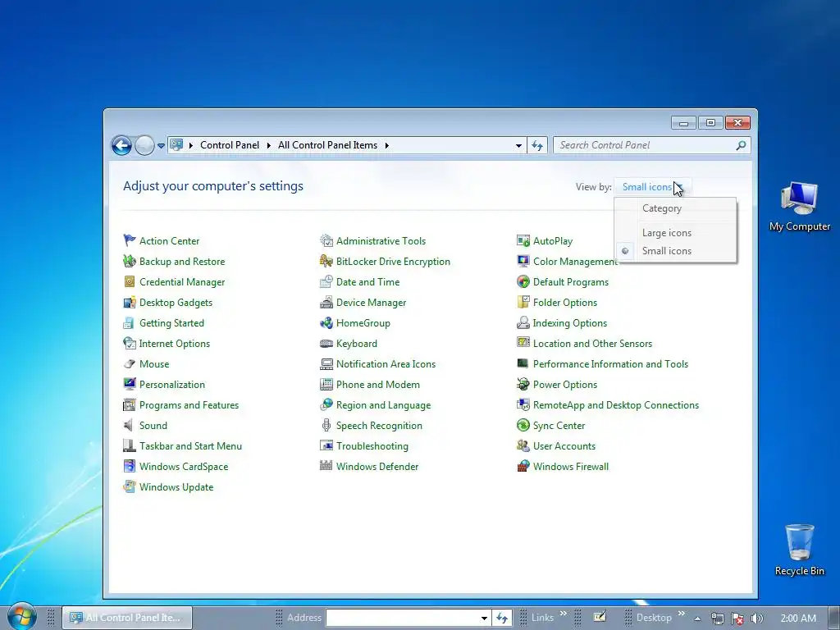This screenshot has width=840, height=630.
Task: Open the Windows Update icon
Action: click(x=129, y=487)
